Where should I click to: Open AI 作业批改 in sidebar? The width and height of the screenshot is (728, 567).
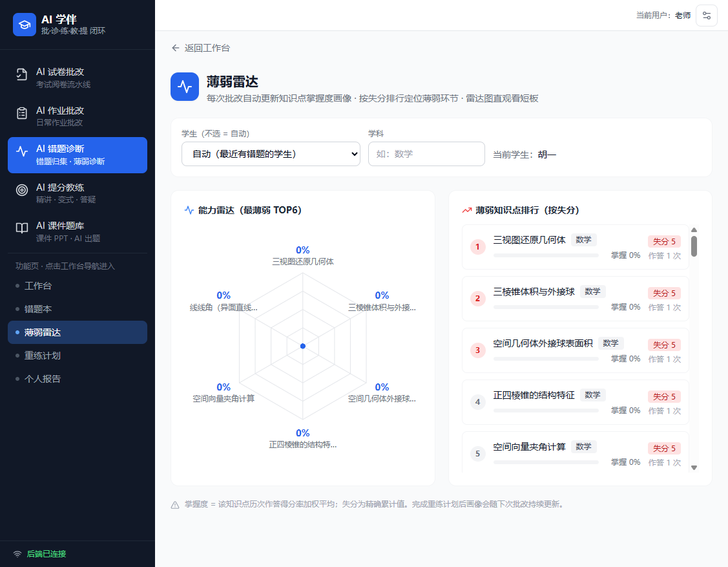pyautogui.click(x=78, y=116)
